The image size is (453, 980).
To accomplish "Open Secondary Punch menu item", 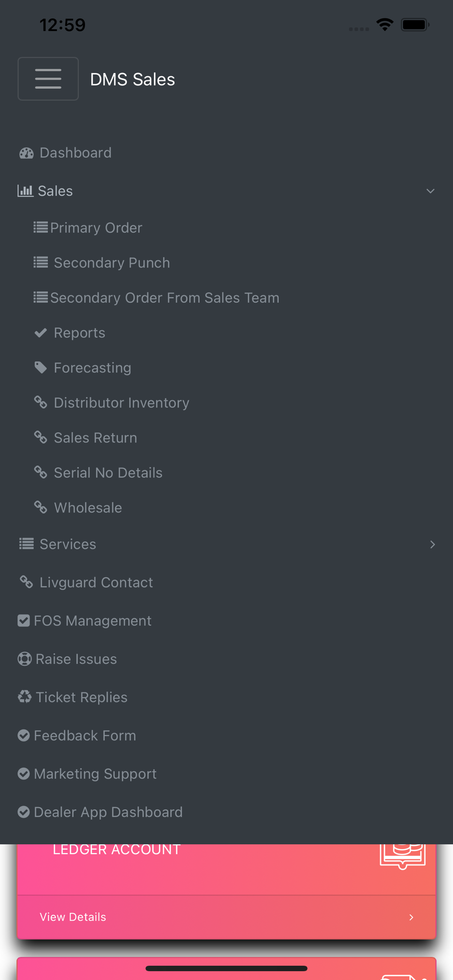I will pos(112,263).
